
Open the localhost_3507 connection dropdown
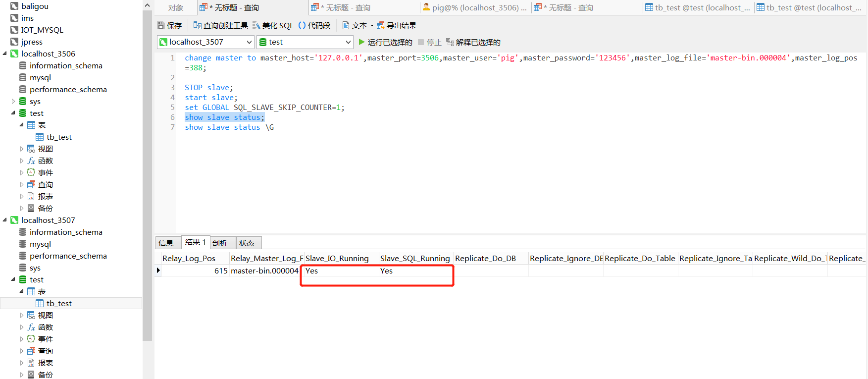249,42
